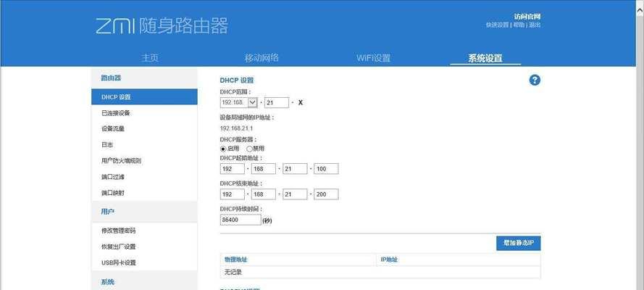The height and width of the screenshot is (290, 644).
Task: Focus the first 192 field of DHCP结束地址
Action: (x=232, y=194)
